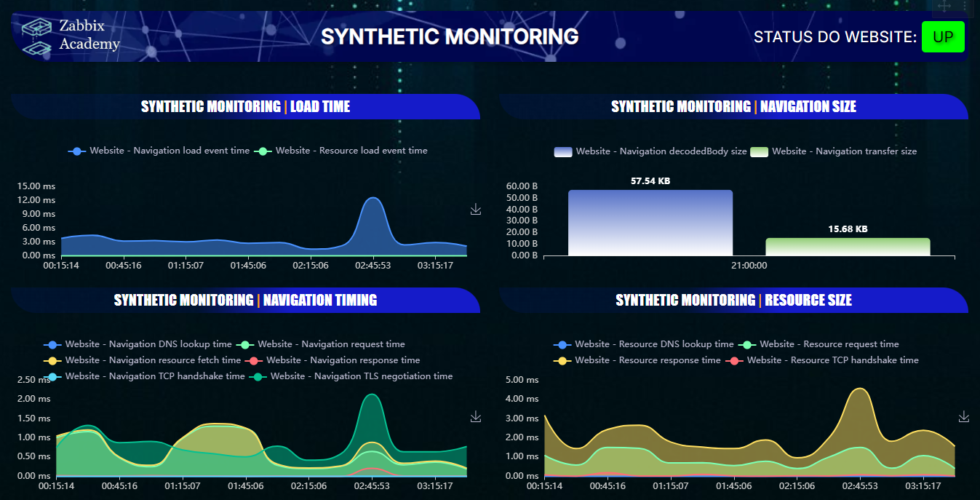Click the Synthetic Monitoring Navigation Size header
This screenshot has width=980, height=500.
733,107
